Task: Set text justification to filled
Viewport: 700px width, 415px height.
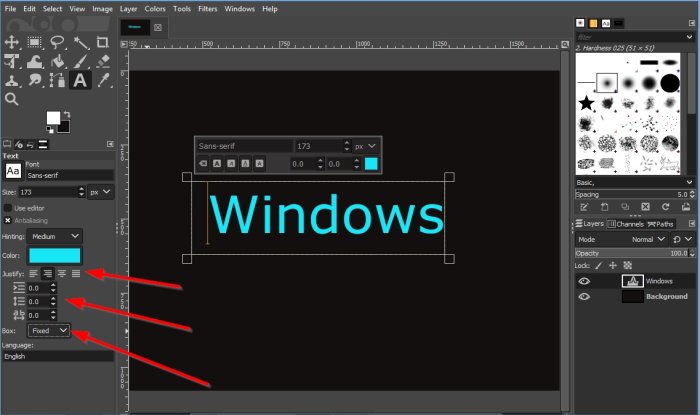Action: click(76, 274)
